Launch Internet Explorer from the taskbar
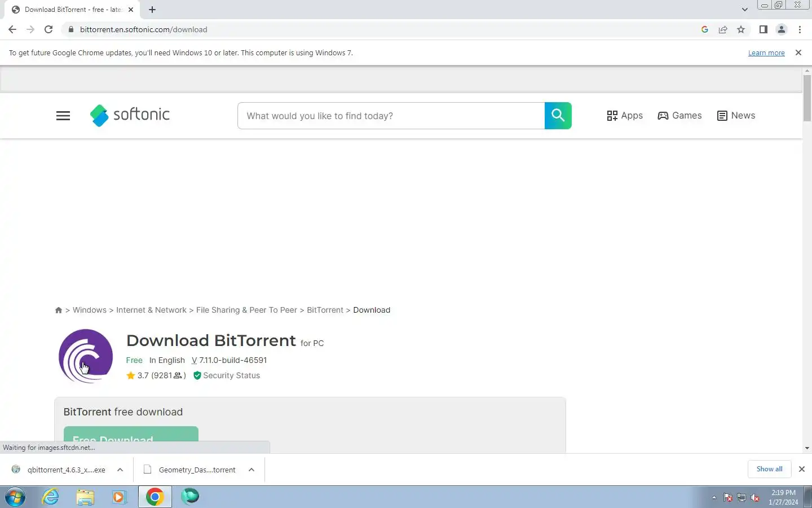The image size is (812, 508). [x=51, y=497]
